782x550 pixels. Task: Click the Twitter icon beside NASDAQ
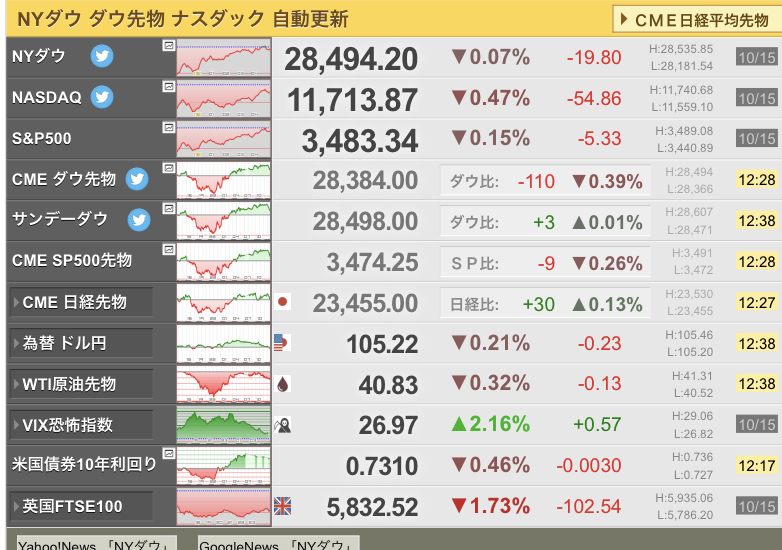[x=102, y=97]
